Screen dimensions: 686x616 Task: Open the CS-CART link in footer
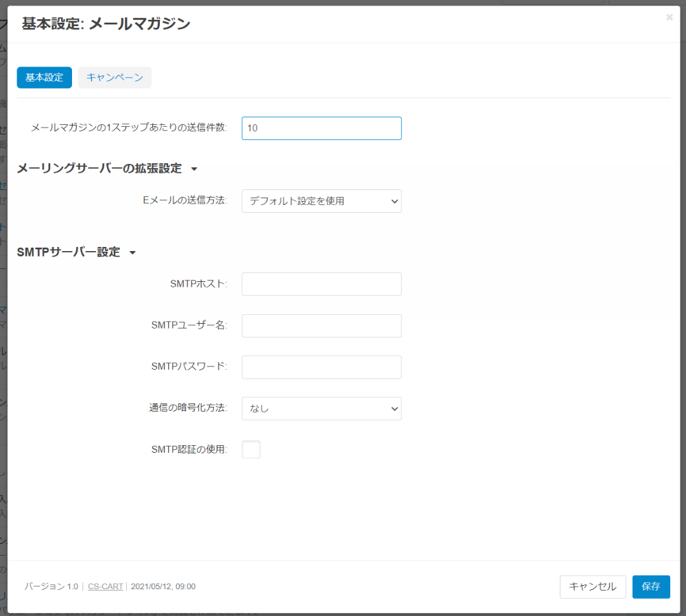pos(106,587)
